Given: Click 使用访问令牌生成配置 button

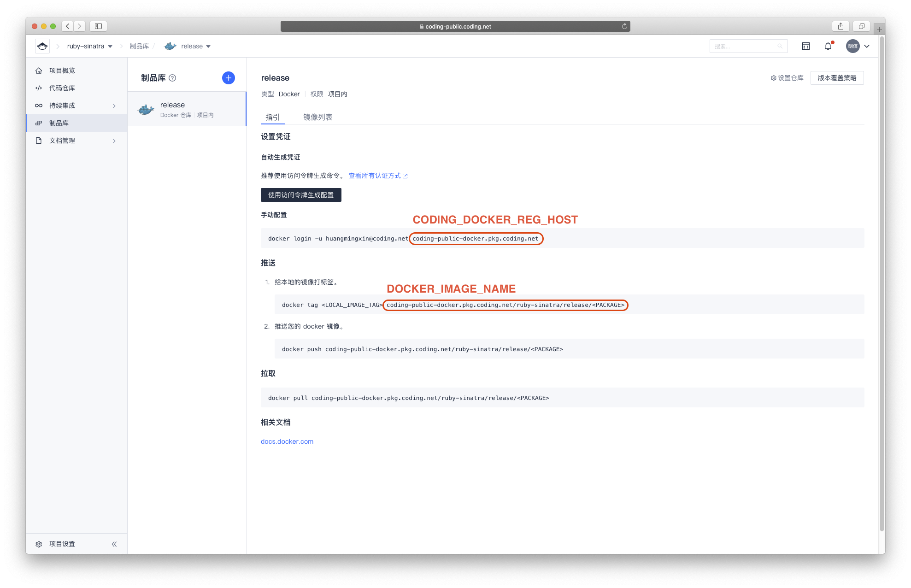Looking at the screenshot, I should point(301,195).
